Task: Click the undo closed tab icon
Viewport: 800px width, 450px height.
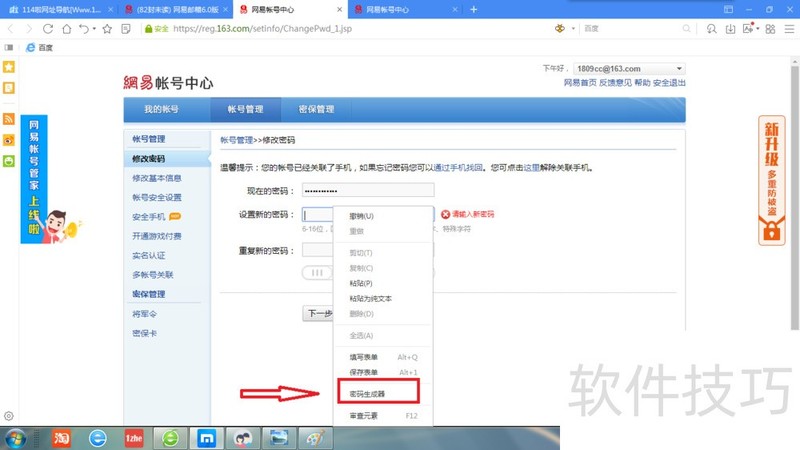Action: (x=84, y=29)
